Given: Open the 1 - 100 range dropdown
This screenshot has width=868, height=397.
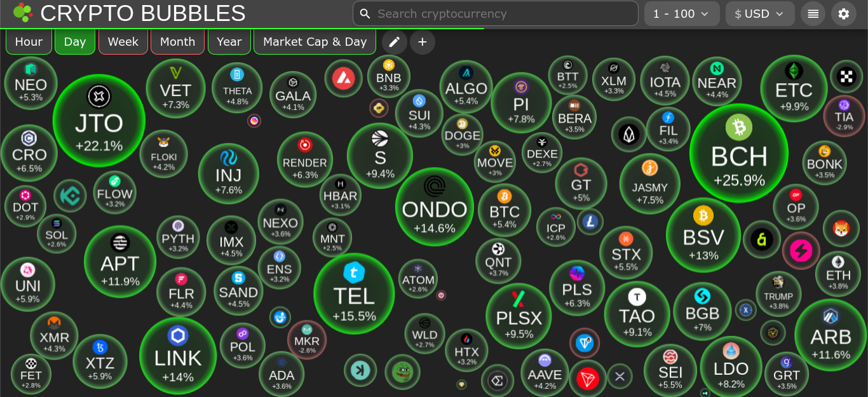Looking at the screenshot, I should click(682, 13).
